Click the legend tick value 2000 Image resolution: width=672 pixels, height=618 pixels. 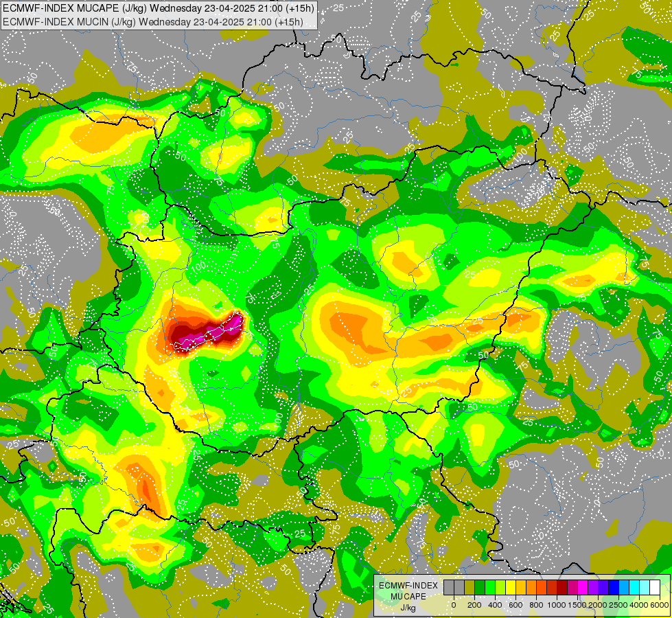point(598,605)
